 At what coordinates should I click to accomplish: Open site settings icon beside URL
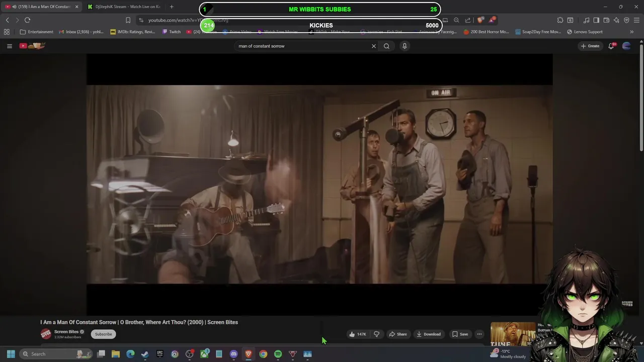tap(141, 20)
